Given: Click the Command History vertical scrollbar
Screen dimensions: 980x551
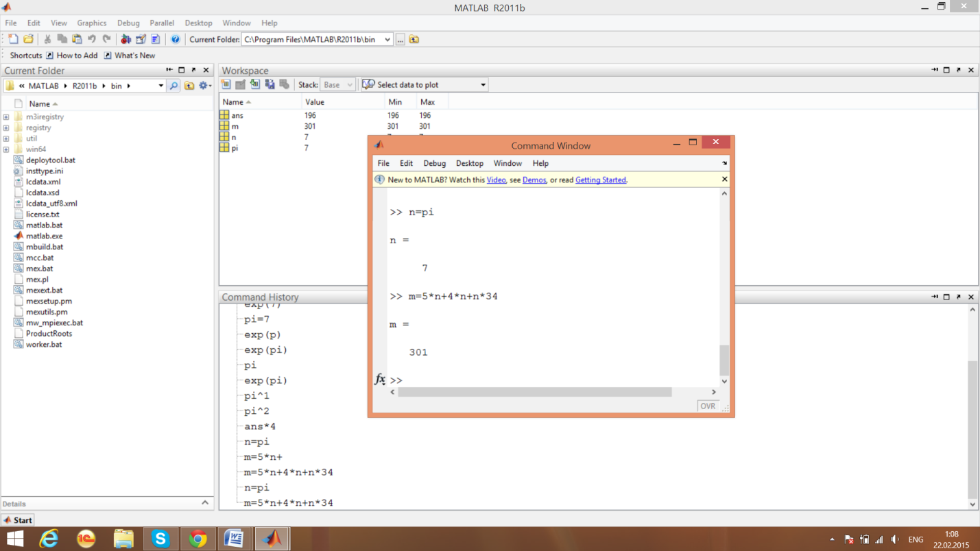Looking at the screenshot, I should click(972, 428).
